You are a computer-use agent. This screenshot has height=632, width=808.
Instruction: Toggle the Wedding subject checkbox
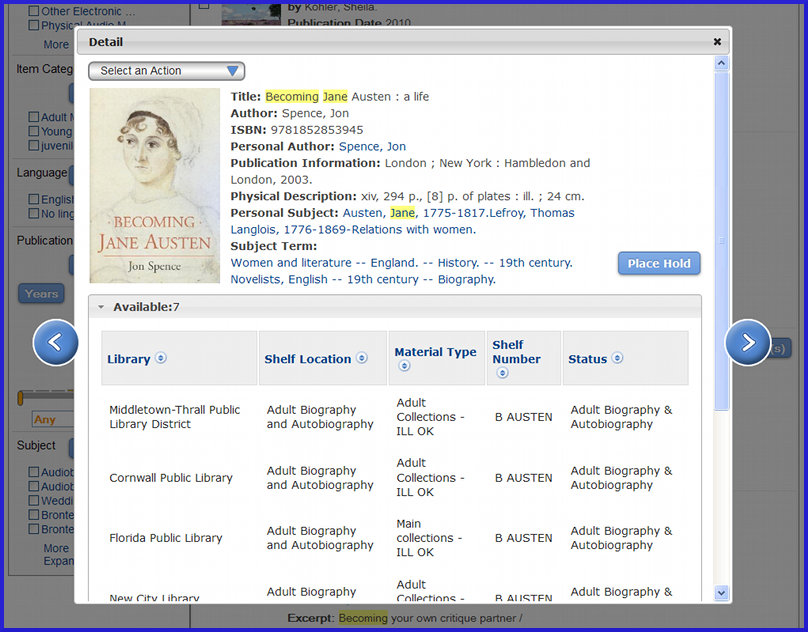click(34, 501)
